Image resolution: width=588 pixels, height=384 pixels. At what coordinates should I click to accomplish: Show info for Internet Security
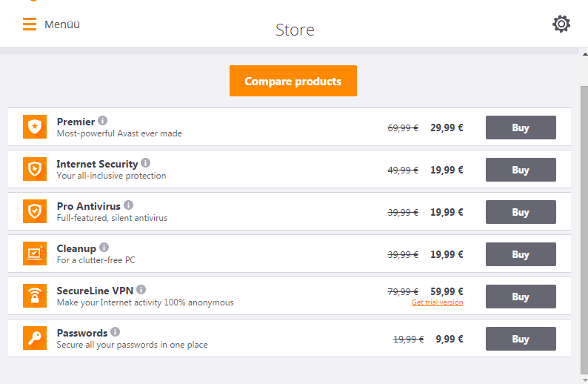point(145,162)
